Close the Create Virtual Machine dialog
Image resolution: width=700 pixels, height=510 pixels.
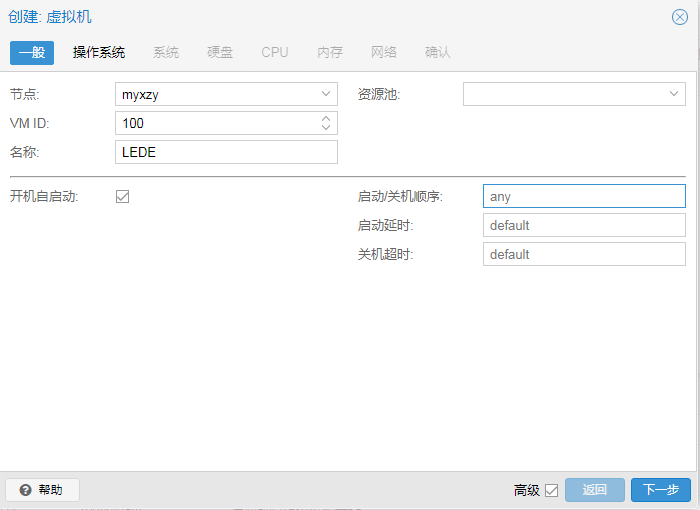(x=679, y=17)
